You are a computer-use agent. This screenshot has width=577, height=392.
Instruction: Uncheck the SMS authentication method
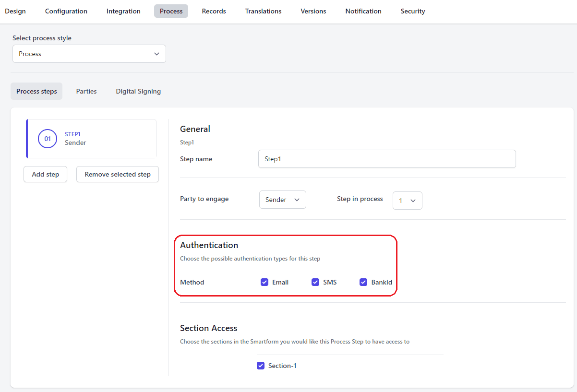click(315, 282)
